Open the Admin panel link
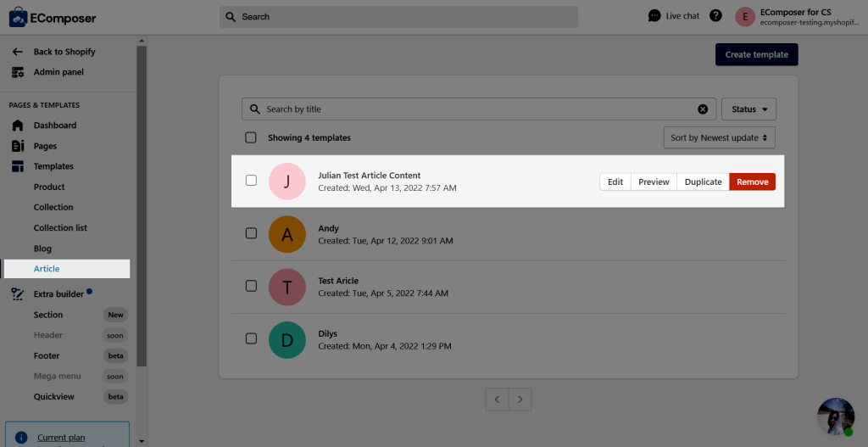Image resolution: width=868 pixels, height=447 pixels. (x=58, y=72)
